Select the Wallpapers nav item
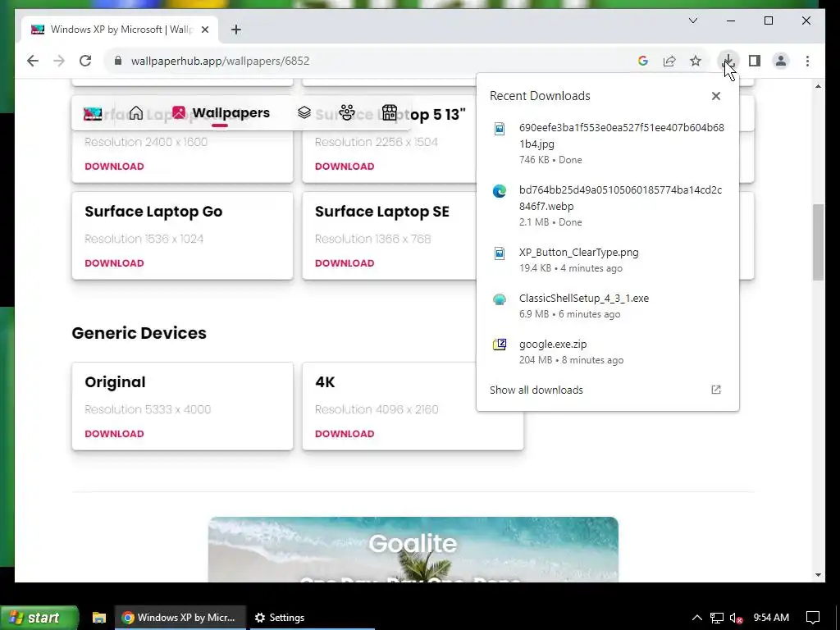Screen dimensions: 840x630 tap(221, 113)
